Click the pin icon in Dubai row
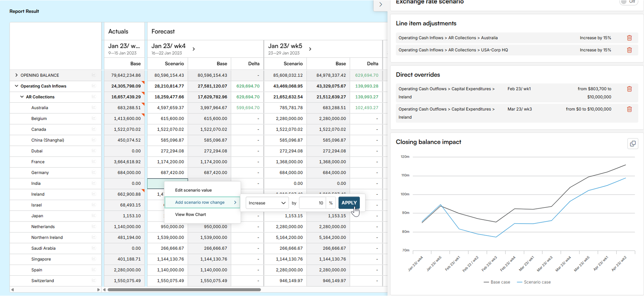 [x=94, y=151]
